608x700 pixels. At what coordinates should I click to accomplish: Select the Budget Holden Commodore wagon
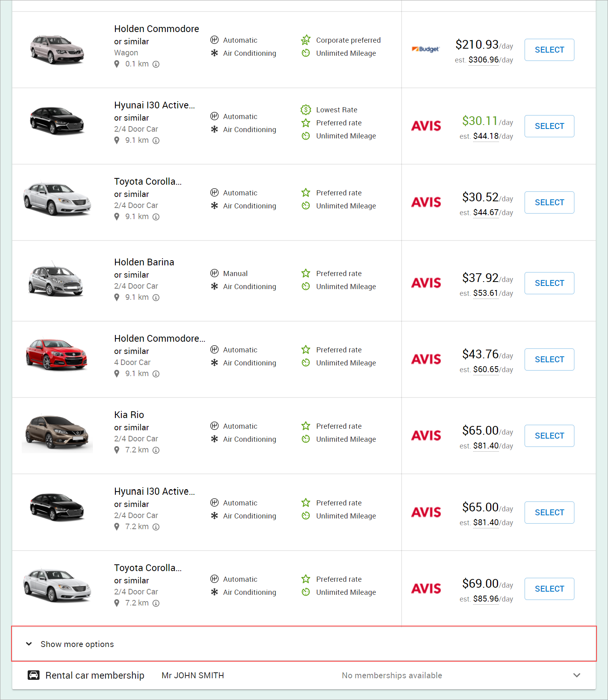click(x=549, y=50)
